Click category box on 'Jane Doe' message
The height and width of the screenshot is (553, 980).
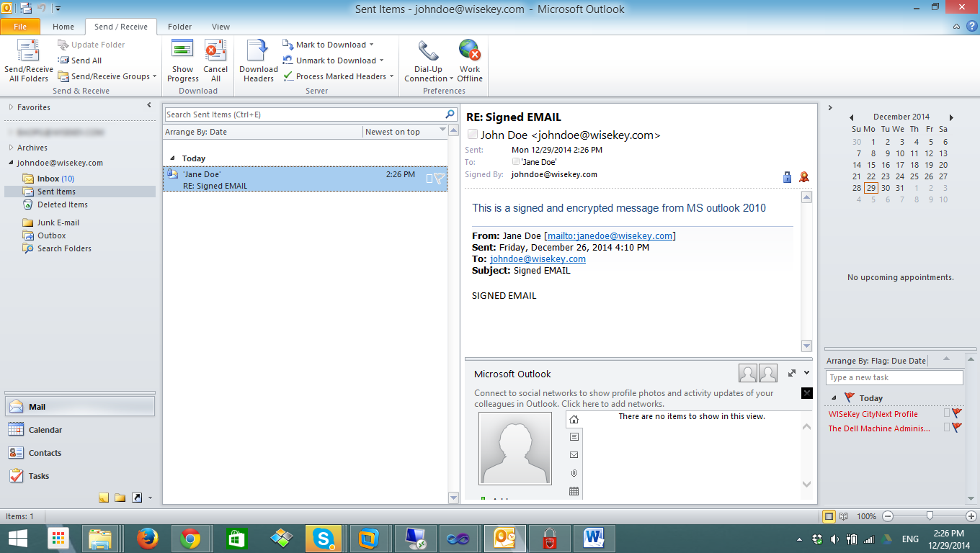429,179
